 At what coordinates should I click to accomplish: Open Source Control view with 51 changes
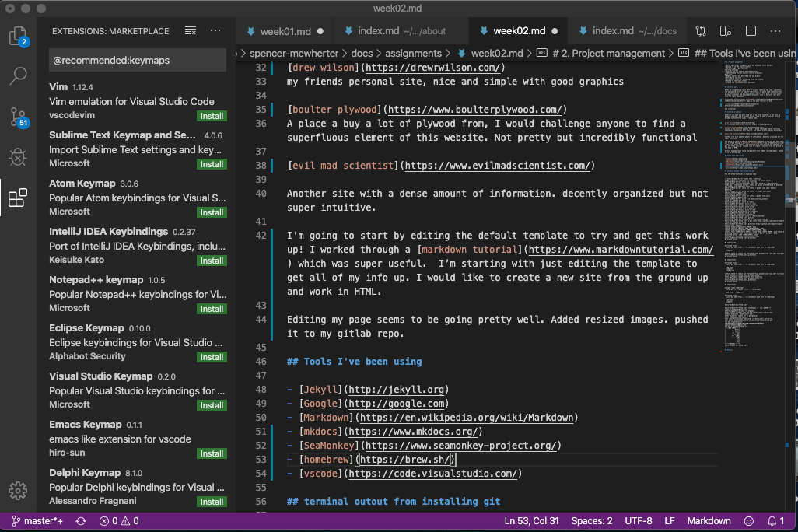tap(19, 117)
